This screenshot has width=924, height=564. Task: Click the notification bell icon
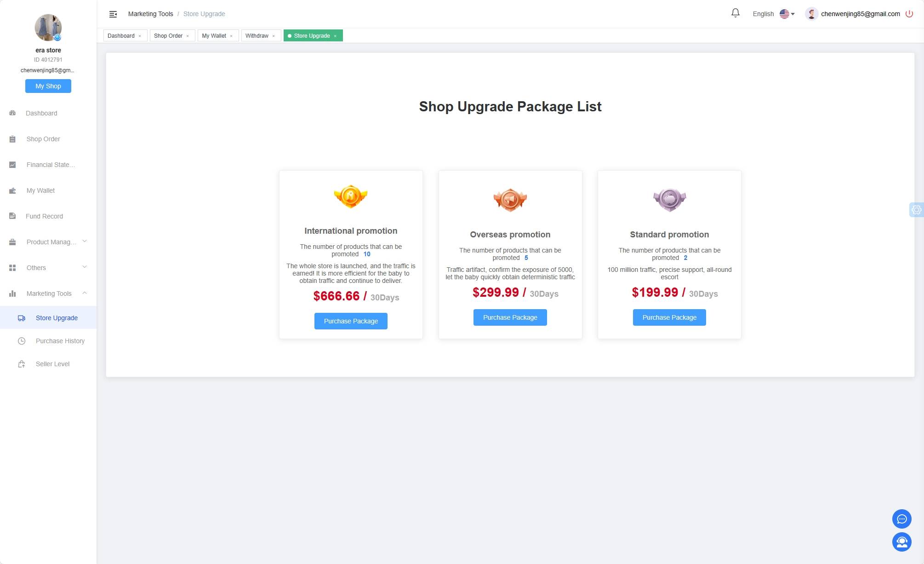735,12
